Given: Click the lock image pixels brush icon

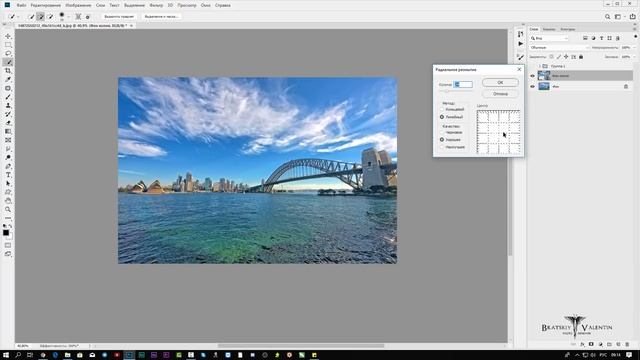Looking at the screenshot, I should coord(559,57).
